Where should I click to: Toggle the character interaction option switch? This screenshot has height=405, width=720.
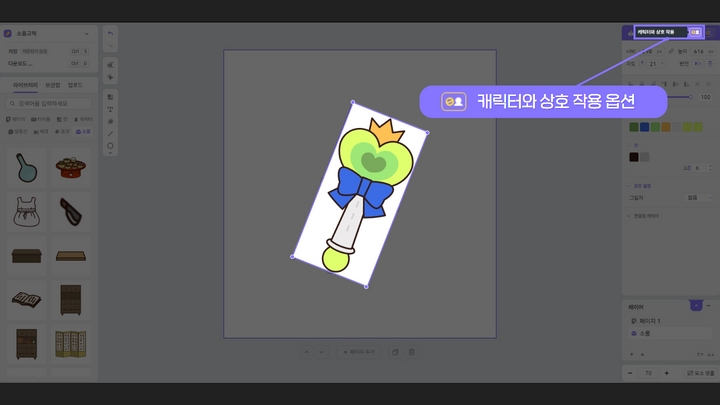coord(695,32)
